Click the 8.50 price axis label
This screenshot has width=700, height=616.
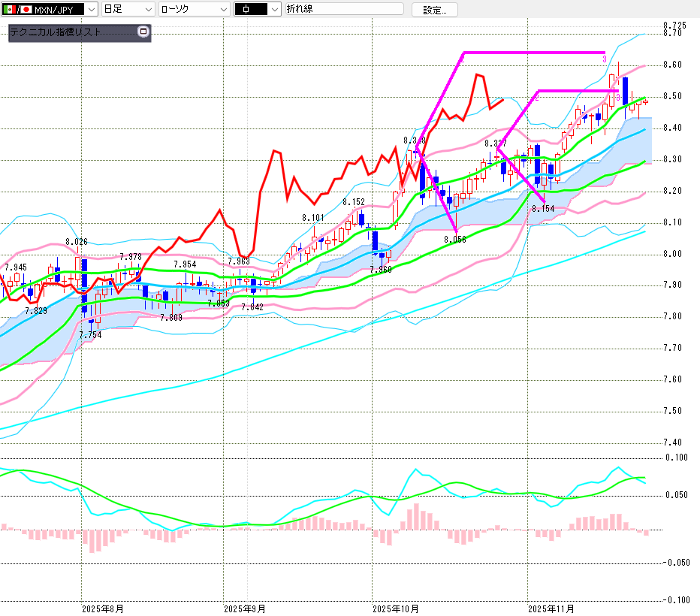coord(672,96)
